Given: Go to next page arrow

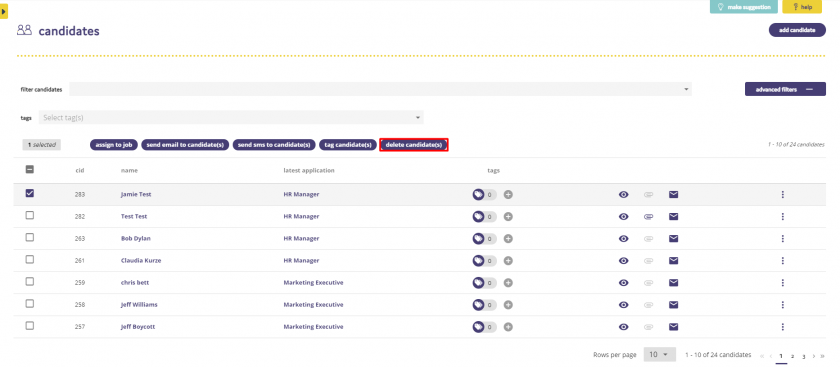Looking at the screenshot, I should [814, 356].
